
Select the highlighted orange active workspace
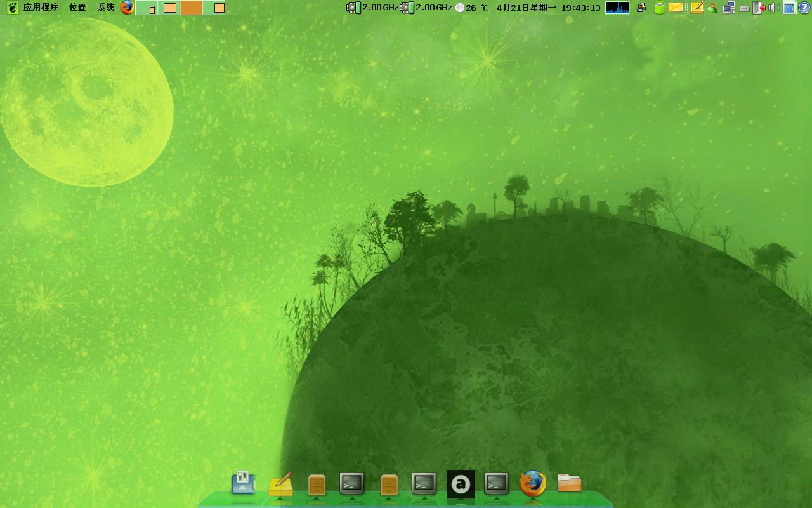click(192, 8)
